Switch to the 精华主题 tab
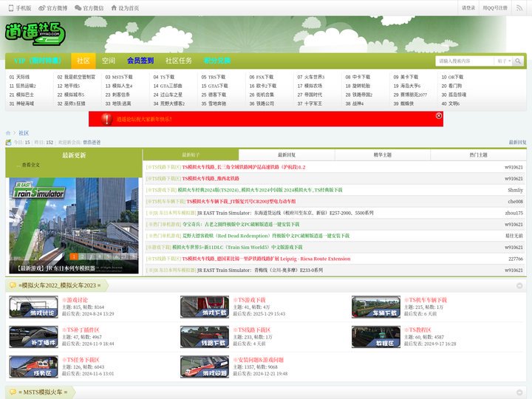532x399 pixels. click(x=383, y=154)
